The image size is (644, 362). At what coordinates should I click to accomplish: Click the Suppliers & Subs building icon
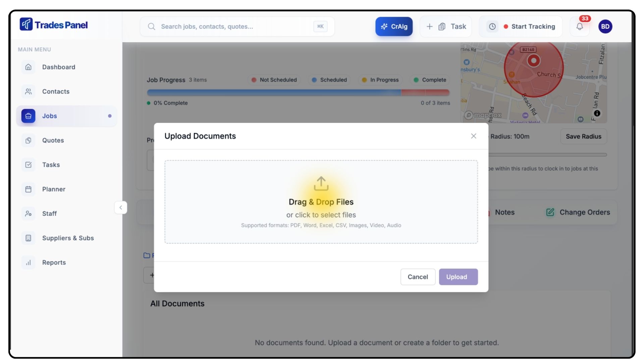pyautogui.click(x=29, y=238)
